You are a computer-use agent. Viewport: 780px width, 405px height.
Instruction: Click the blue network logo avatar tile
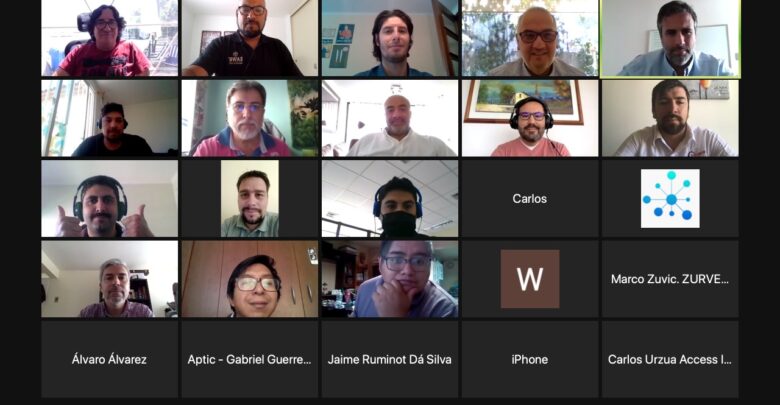point(670,199)
